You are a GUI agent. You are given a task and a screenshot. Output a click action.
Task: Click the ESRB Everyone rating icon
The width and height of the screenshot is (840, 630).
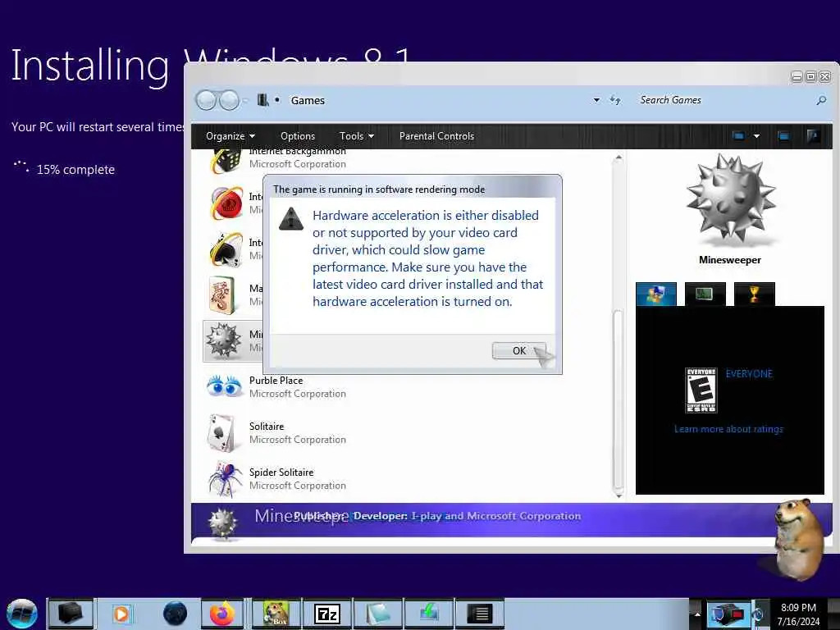pyautogui.click(x=701, y=390)
